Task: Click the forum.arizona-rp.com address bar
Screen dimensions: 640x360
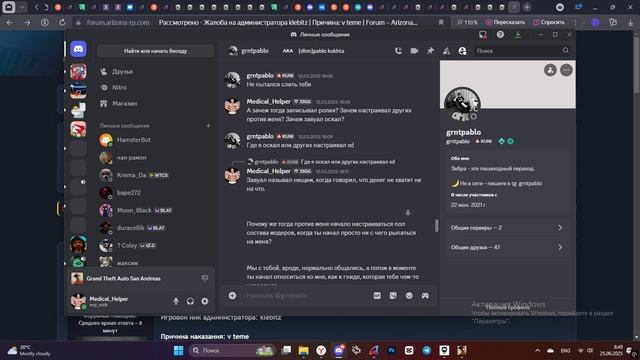Action: coord(118,22)
